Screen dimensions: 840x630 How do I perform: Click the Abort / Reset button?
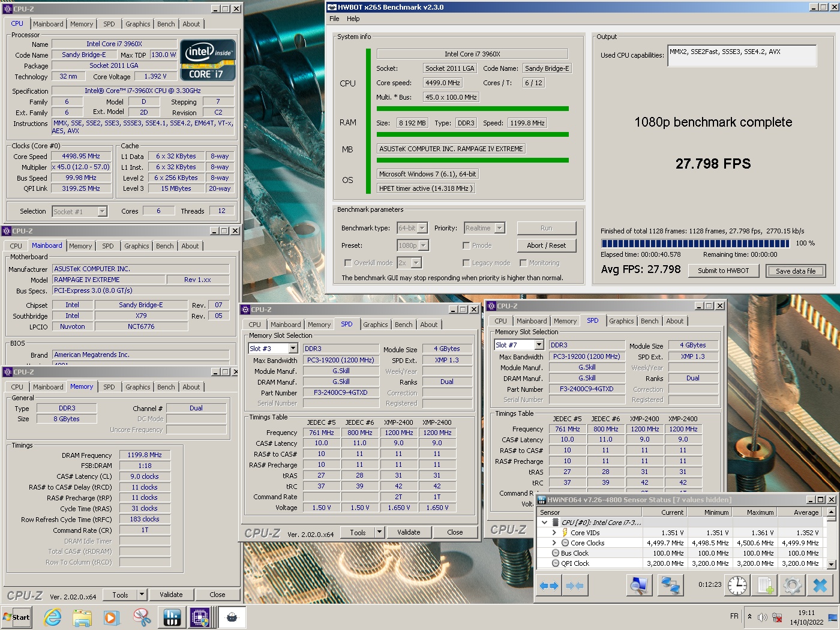pos(547,245)
